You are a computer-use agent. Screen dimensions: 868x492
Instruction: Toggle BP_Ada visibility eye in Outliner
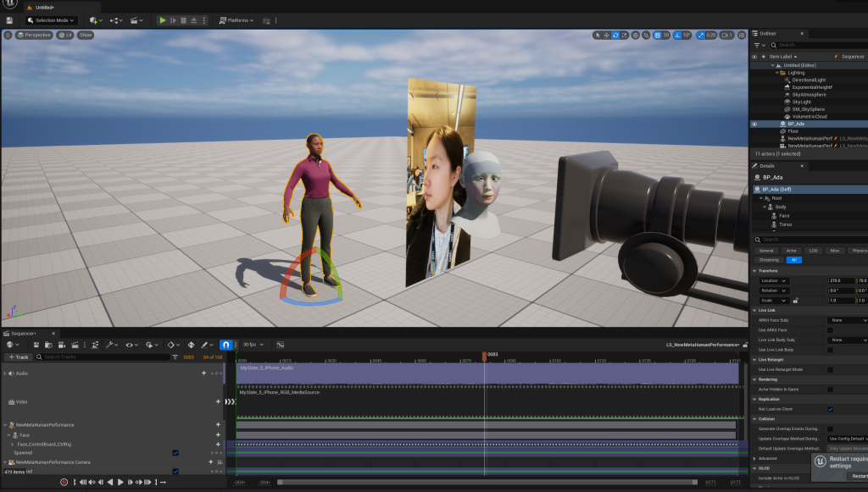[754, 124]
